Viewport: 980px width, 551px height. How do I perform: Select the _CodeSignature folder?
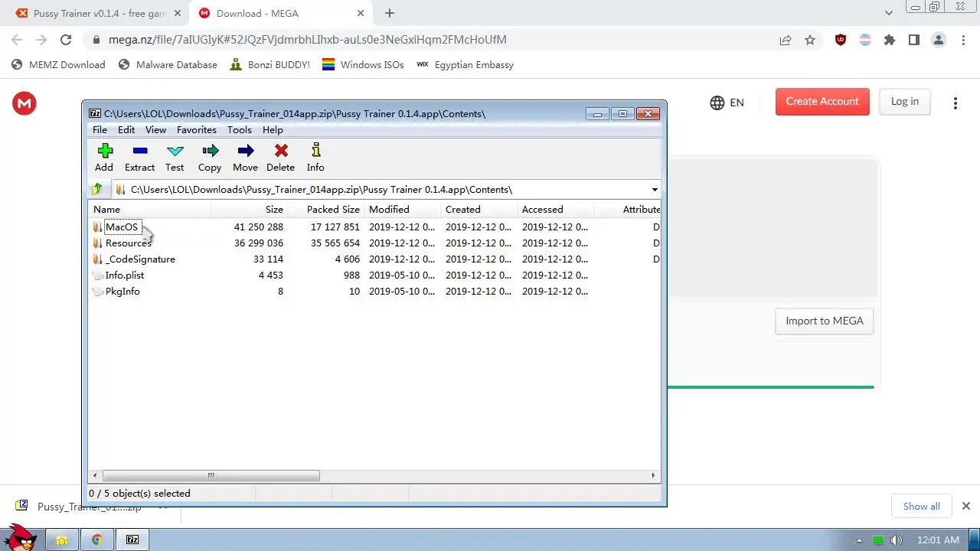coord(140,259)
